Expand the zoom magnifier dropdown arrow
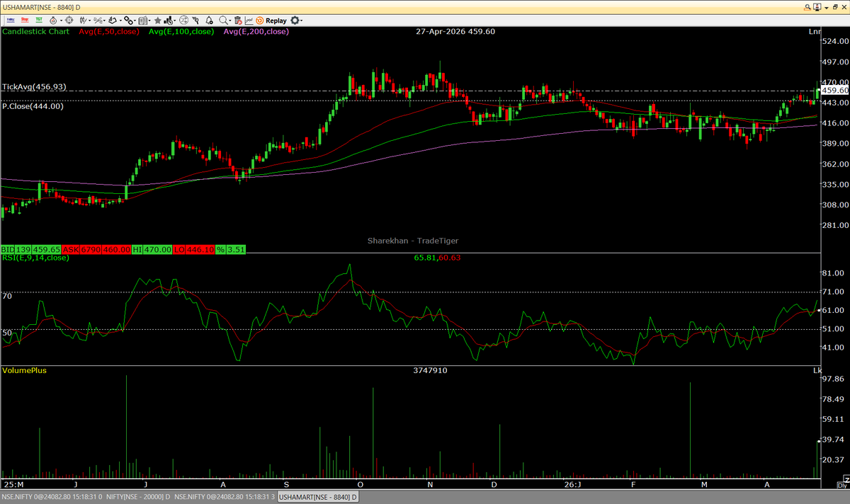The width and height of the screenshot is (850, 504). coord(230,21)
